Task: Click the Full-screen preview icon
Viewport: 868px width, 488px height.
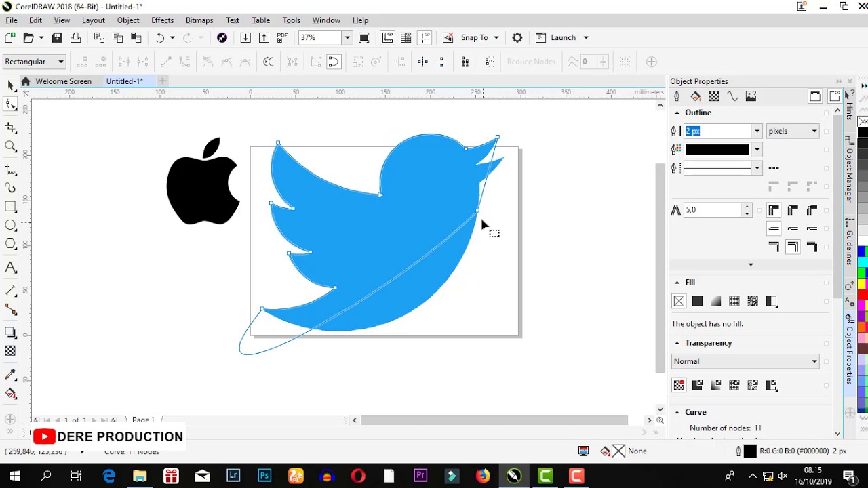Action: [x=363, y=37]
